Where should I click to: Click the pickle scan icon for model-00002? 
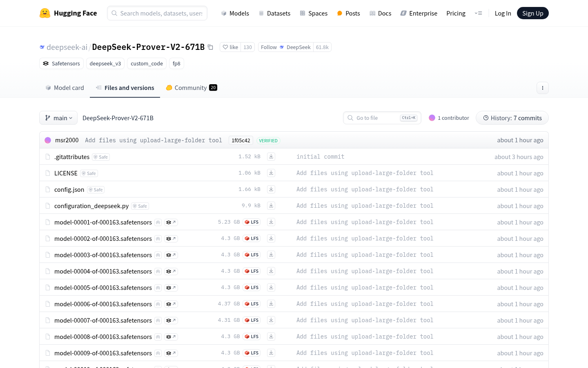point(158,239)
